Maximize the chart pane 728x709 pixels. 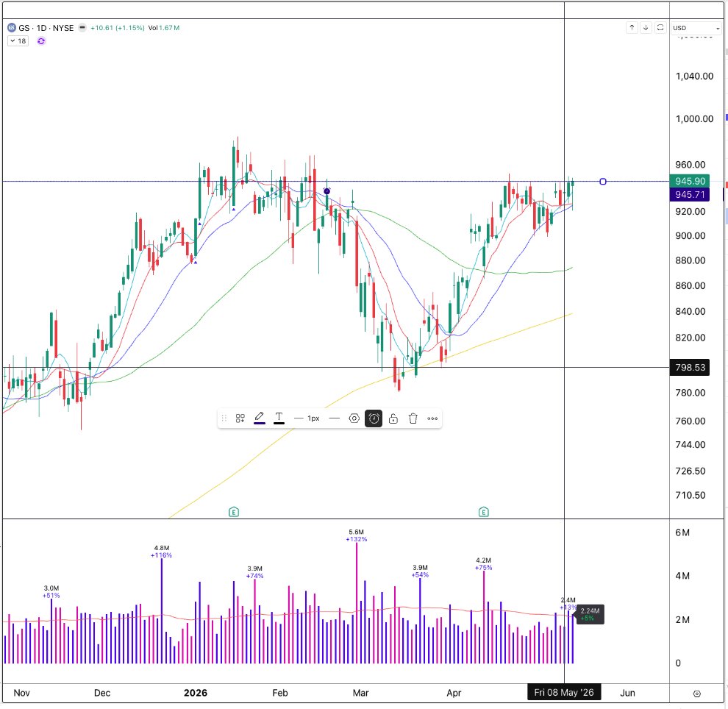(660, 27)
